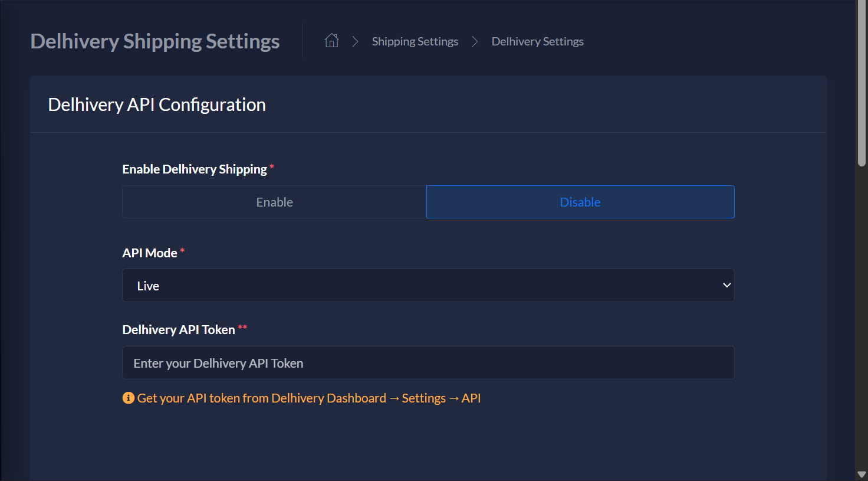The image size is (868, 481).
Task: Click the Delhivery API Configuration card heading
Action: (157, 104)
